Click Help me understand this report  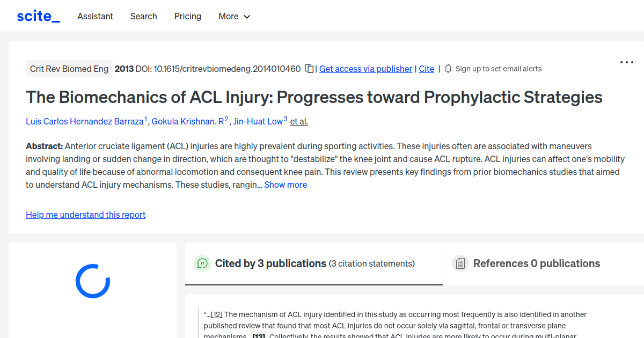coord(85,215)
